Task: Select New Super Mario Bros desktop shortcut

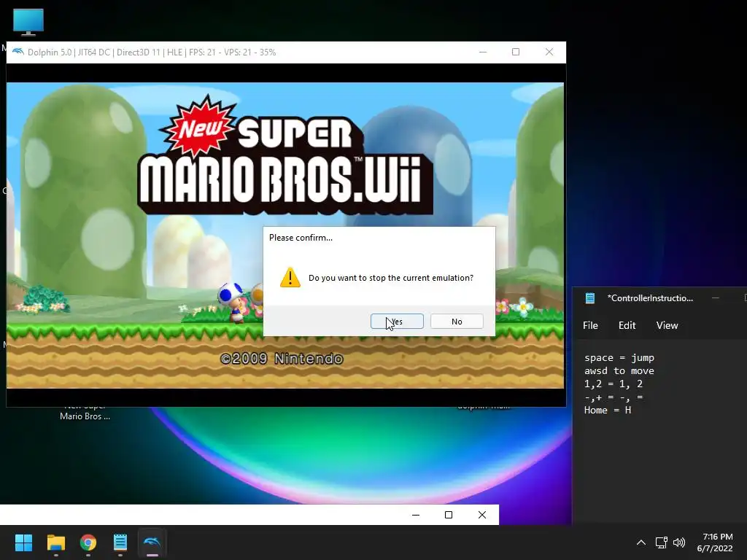Action: [x=85, y=413]
